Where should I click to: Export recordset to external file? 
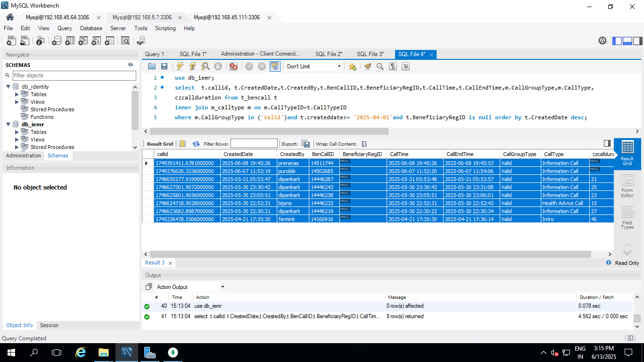305,144
